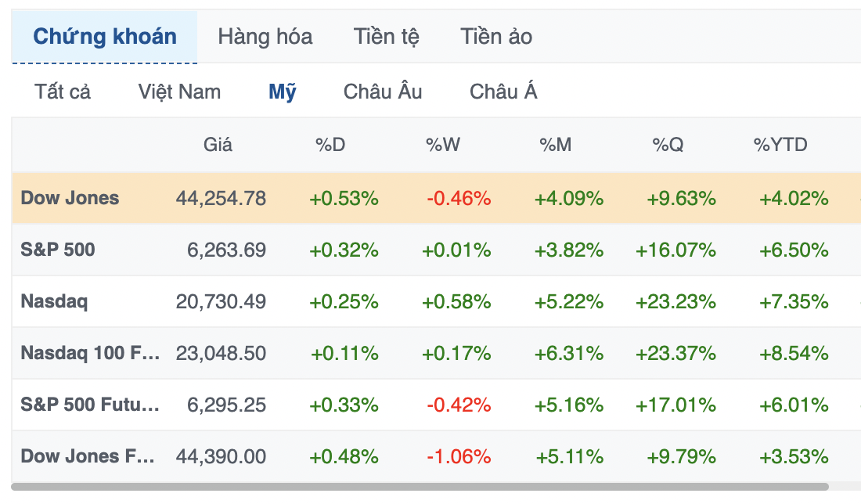Select the Tiền tệ tab
861x504 pixels.
pyautogui.click(x=386, y=37)
